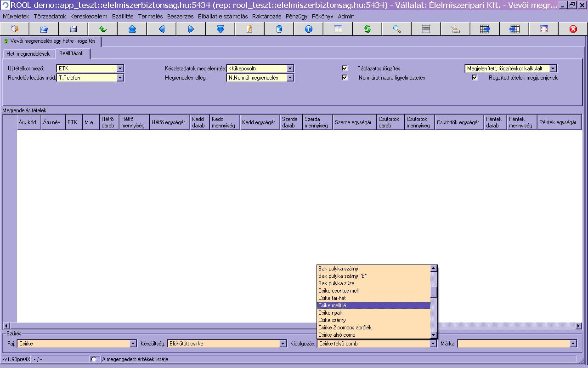Uncheck Nem járat napra figyelmeztetés checkbox
The height and width of the screenshot is (368, 588).
(x=345, y=78)
